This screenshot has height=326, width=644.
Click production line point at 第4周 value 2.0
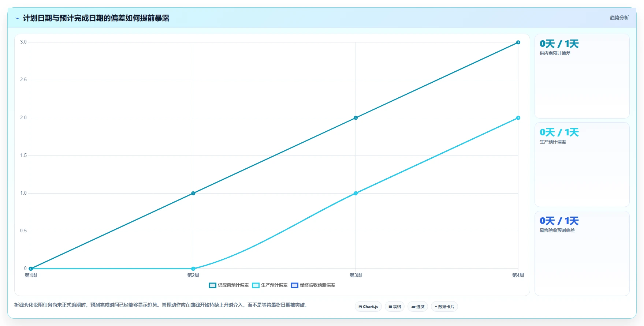tap(518, 118)
